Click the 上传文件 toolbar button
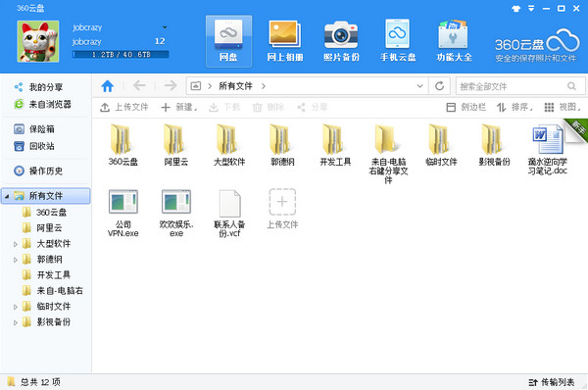This screenshot has height=390, width=588. pyautogui.click(x=124, y=107)
